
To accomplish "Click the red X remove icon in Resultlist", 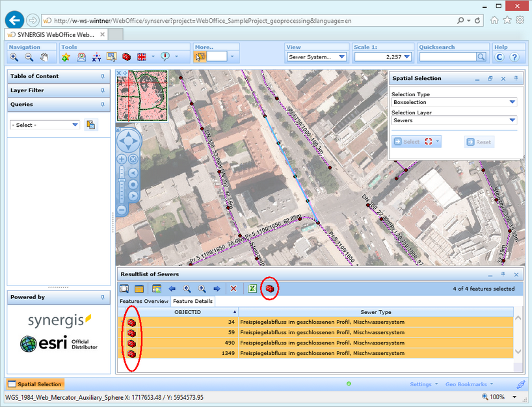I will coord(233,289).
